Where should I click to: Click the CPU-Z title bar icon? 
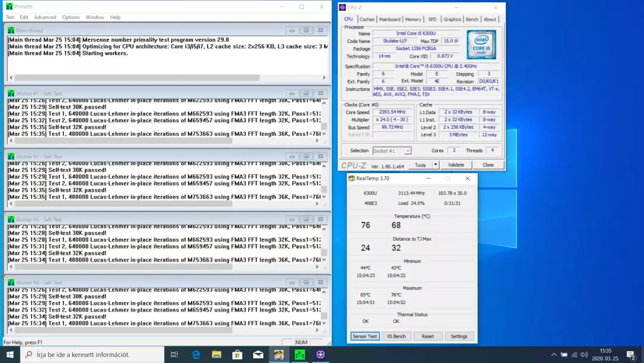point(342,7)
